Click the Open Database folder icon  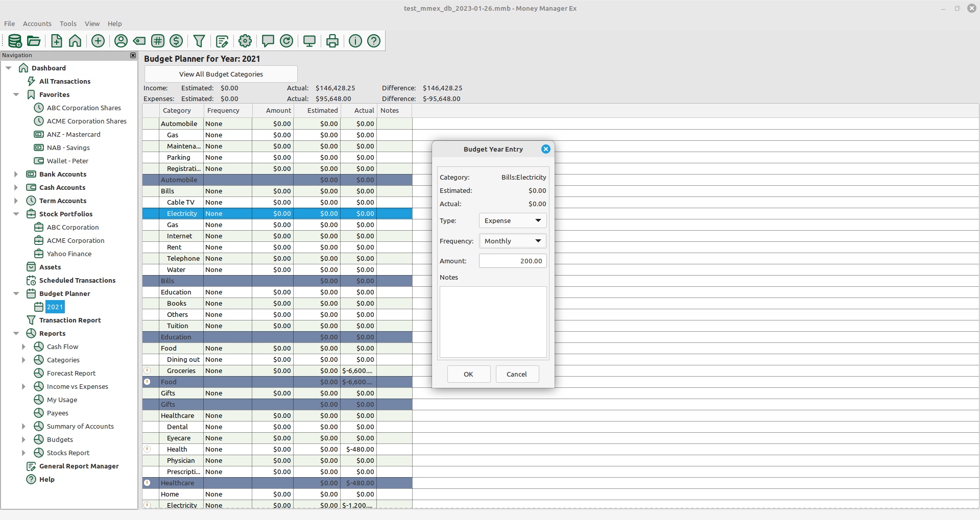[34, 41]
